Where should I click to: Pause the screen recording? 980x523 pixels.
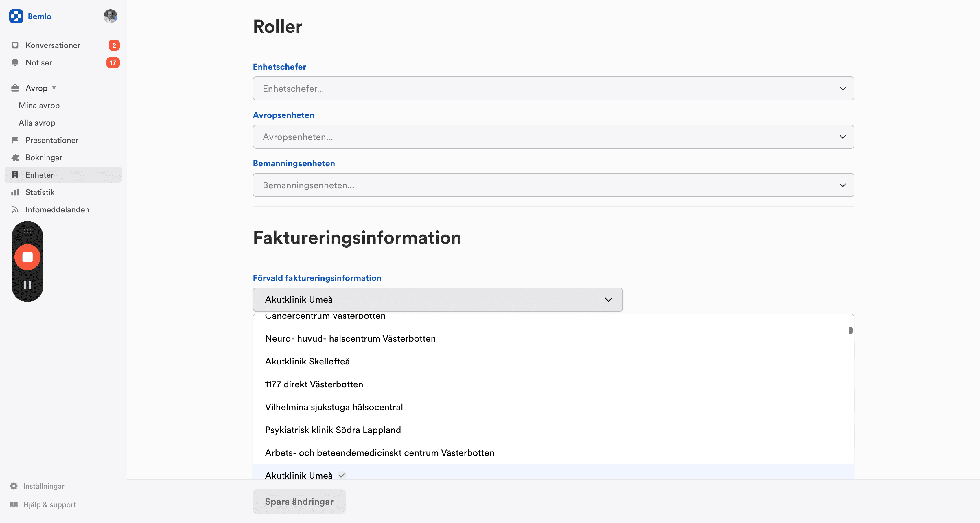point(27,285)
